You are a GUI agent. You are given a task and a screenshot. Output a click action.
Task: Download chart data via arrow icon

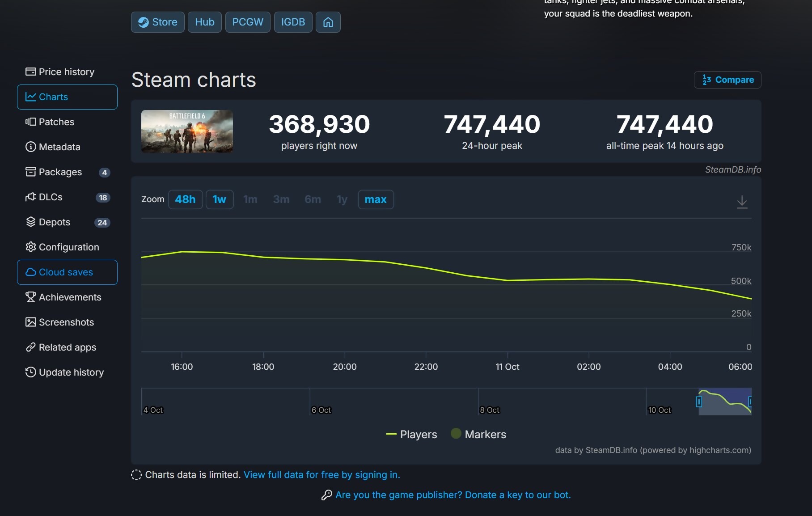click(742, 202)
